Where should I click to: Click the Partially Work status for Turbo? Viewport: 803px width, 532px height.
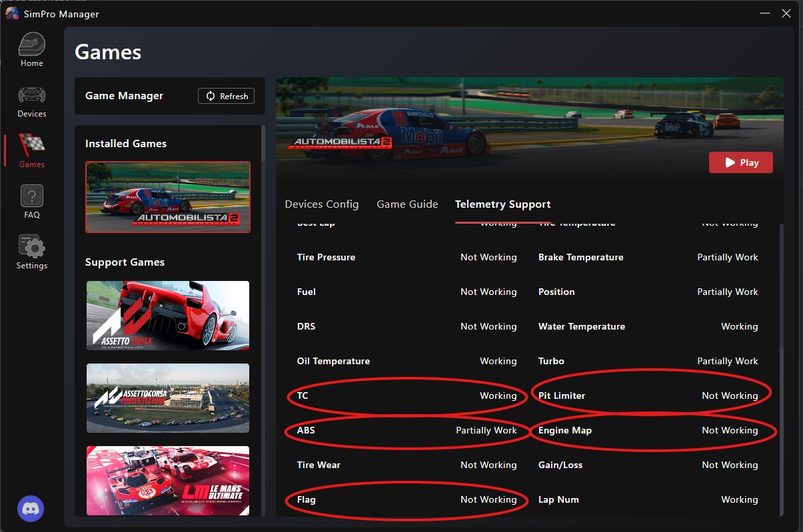(728, 361)
